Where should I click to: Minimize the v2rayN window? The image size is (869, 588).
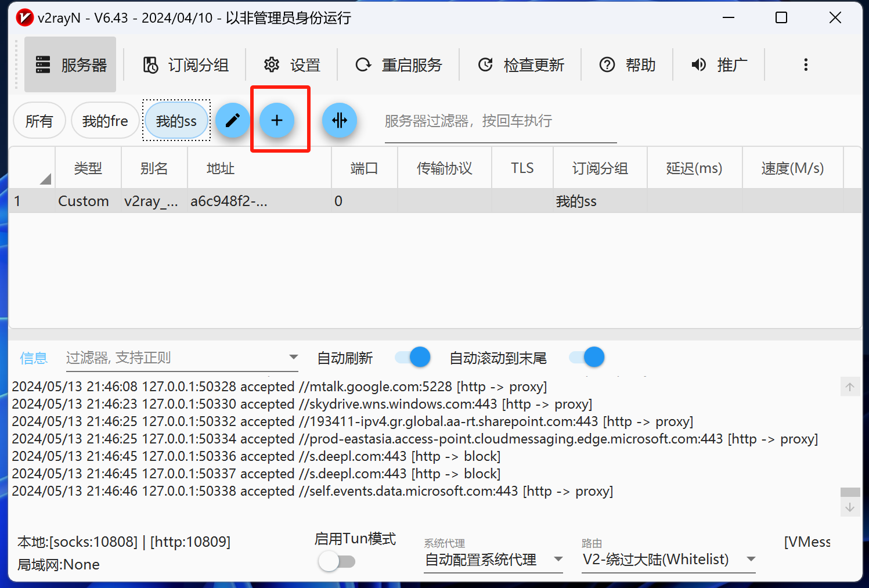pyautogui.click(x=729, y=17)
